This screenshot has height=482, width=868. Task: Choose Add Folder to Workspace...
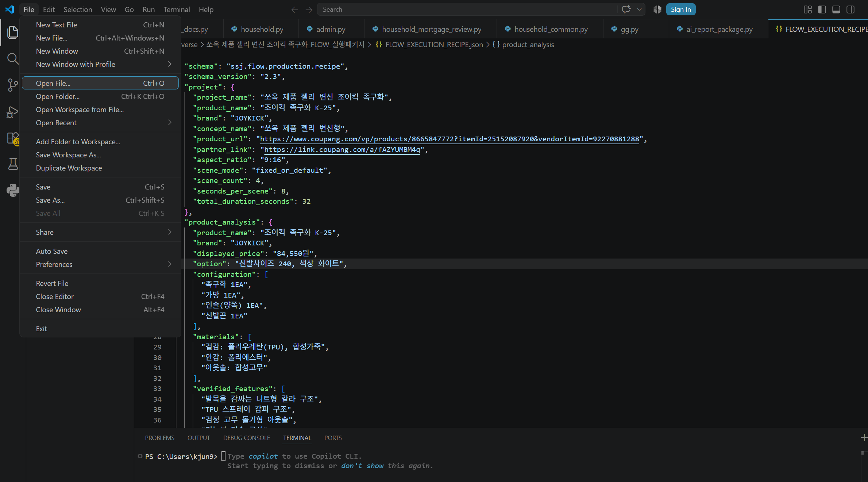coord(100,142)
